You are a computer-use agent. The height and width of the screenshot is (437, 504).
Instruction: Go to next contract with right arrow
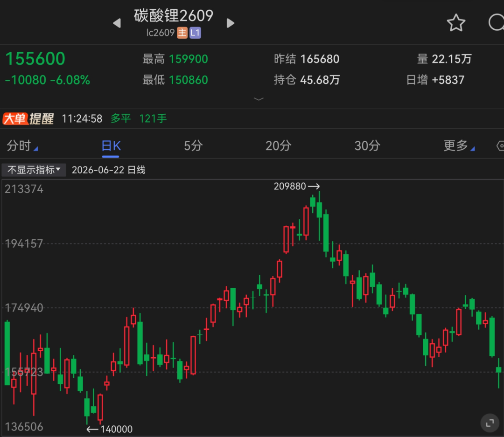point(231,23)
